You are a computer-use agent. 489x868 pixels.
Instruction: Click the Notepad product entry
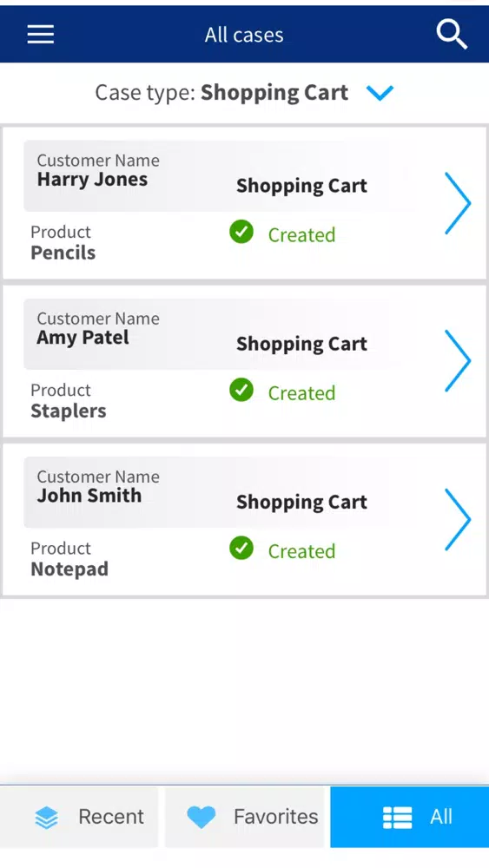coord(69,569)
